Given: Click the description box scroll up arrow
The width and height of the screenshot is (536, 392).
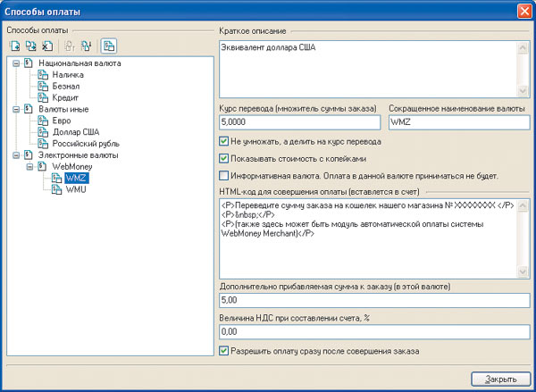Looking at the screenshot, I should click(523, 47).
